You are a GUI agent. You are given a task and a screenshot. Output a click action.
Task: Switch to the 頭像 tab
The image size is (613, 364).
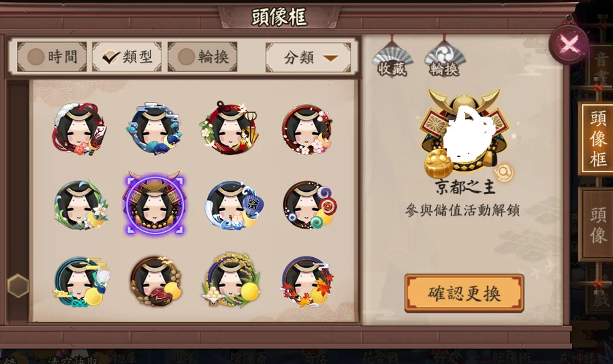coord(598,225)
